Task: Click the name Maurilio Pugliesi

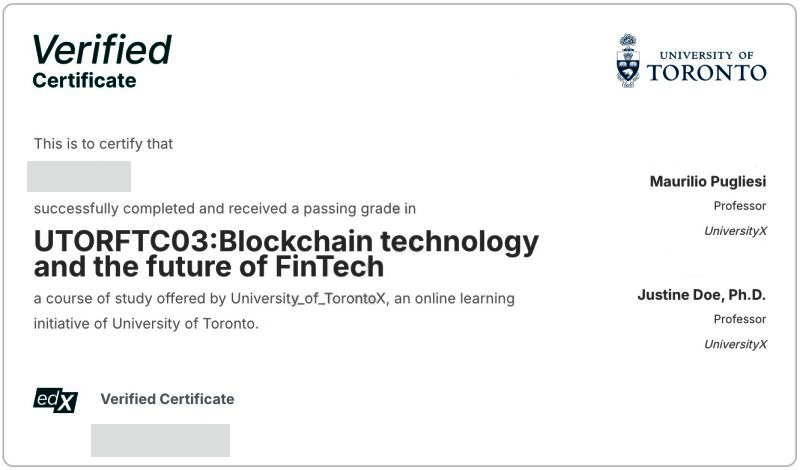Action: click(708, 182)
